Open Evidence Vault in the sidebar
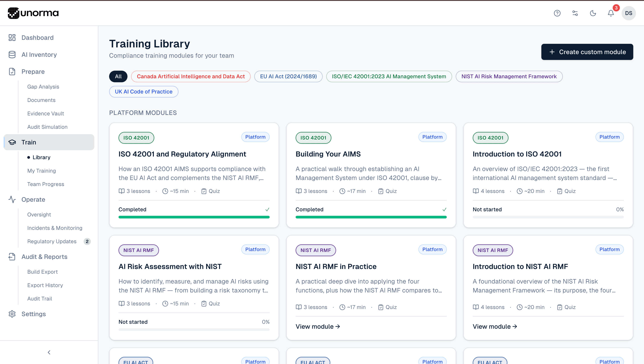The height and width of the screenshot is (364, 644). point(45,114)
